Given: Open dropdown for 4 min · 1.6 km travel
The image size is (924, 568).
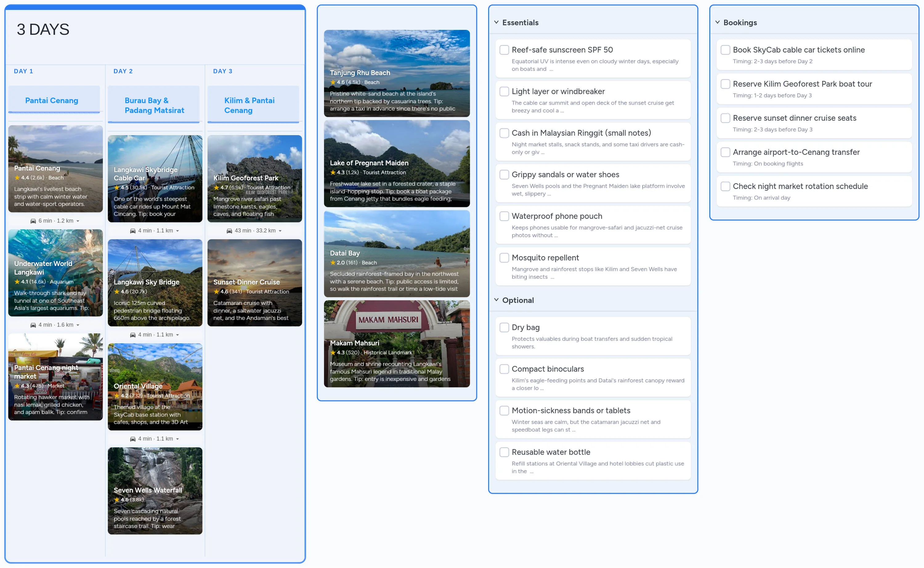Looking at the screenshot, I should [x=78, y=325].
